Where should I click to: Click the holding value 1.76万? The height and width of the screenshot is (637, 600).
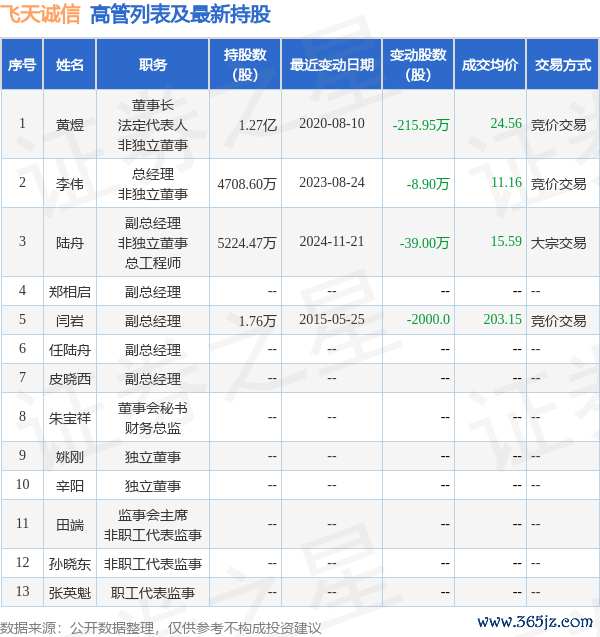[x=258, y=321]
